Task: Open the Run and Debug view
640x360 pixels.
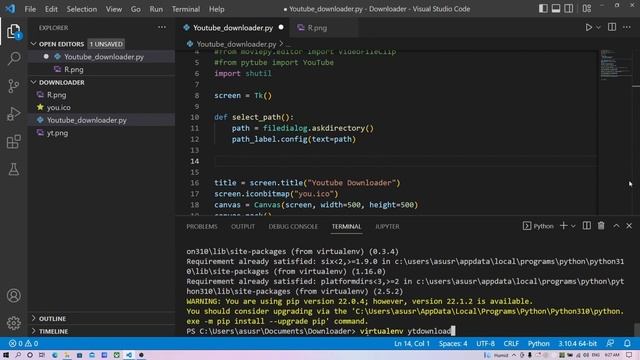Action: coord(13,113)
